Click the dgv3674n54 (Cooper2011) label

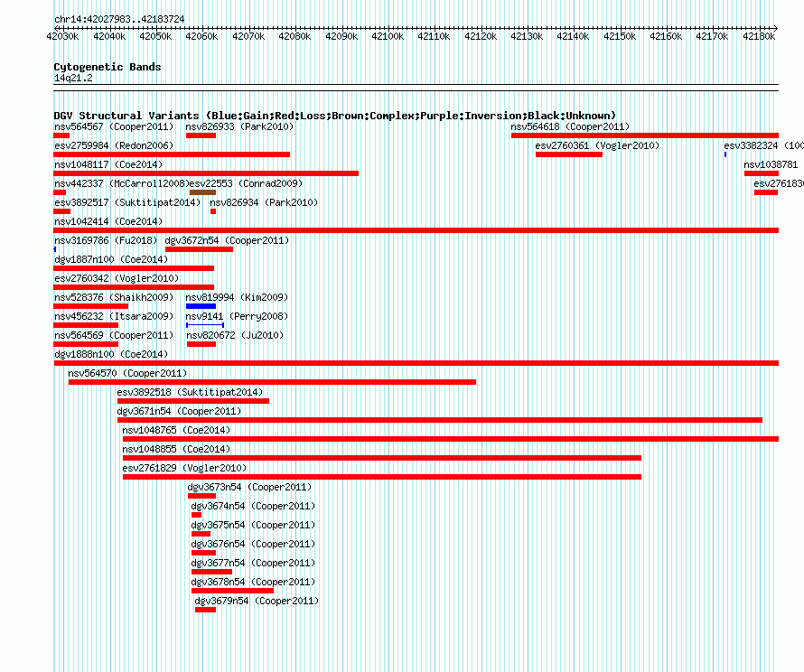click(253, 506)
